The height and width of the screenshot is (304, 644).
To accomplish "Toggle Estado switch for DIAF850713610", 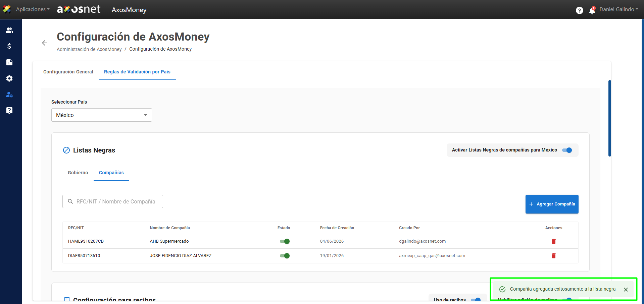I will click(x=285, y=256).
